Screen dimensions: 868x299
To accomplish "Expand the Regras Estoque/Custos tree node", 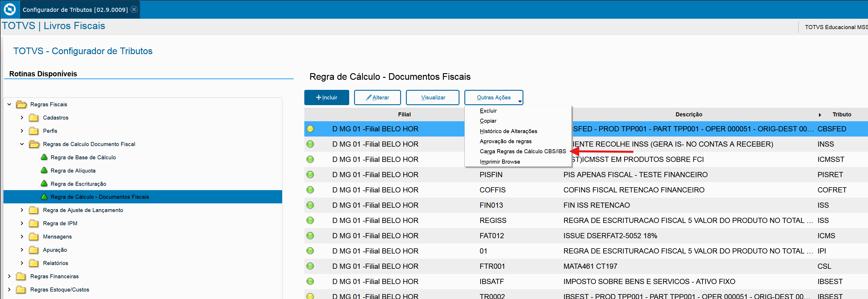I will pyautogui.click(x=10, y=289).
